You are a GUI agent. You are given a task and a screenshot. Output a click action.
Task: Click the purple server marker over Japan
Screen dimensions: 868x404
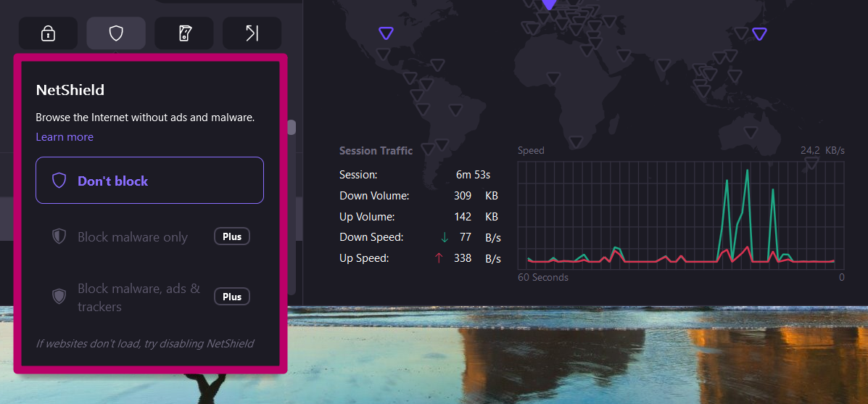(x=759, y=33)
